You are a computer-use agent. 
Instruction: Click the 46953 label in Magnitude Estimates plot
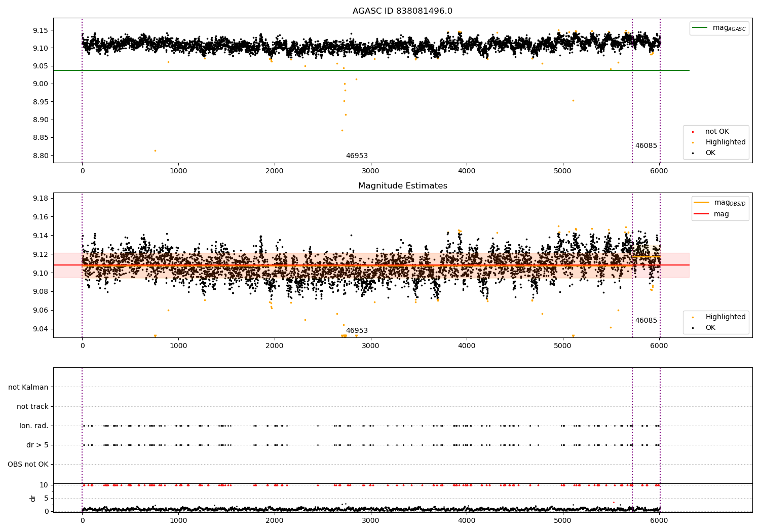(357, 331)
